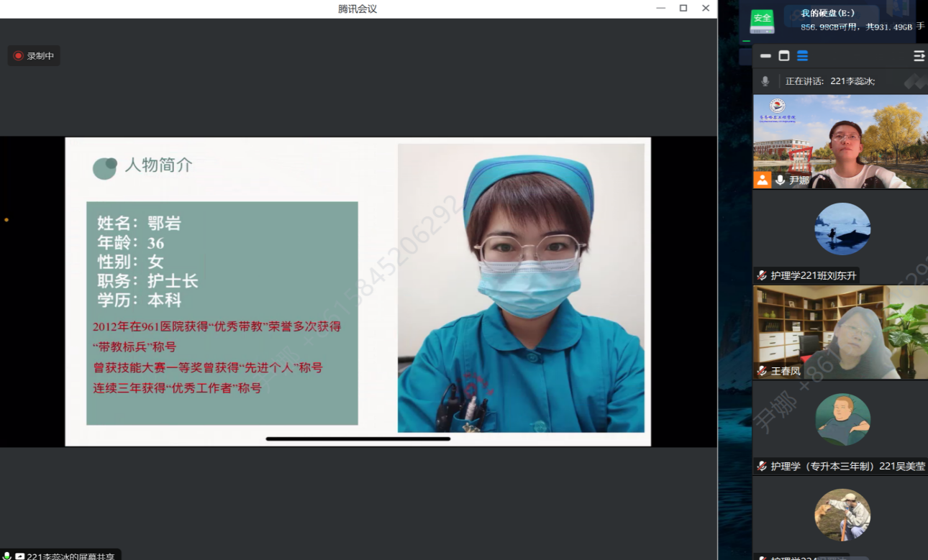This screenshot has height=560, width=928.
Task: Switch video panel to collapsed strip view
Action: point(765,56)
